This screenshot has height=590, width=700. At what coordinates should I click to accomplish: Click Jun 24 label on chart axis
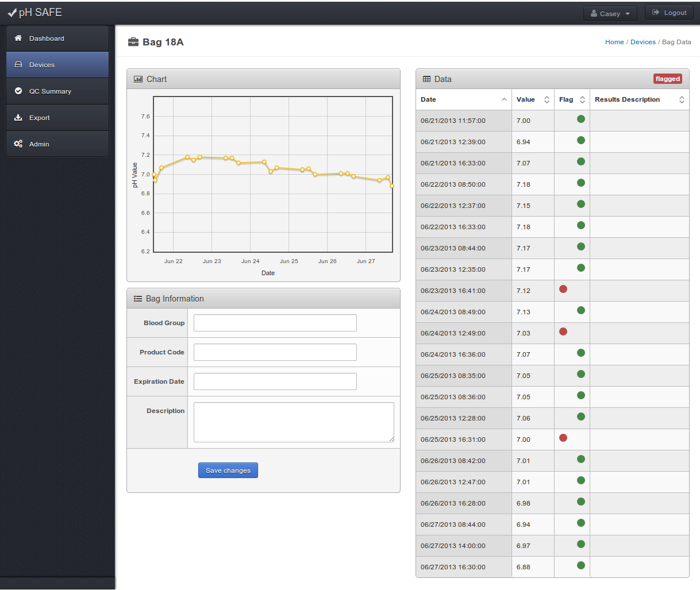pos(251,261)
